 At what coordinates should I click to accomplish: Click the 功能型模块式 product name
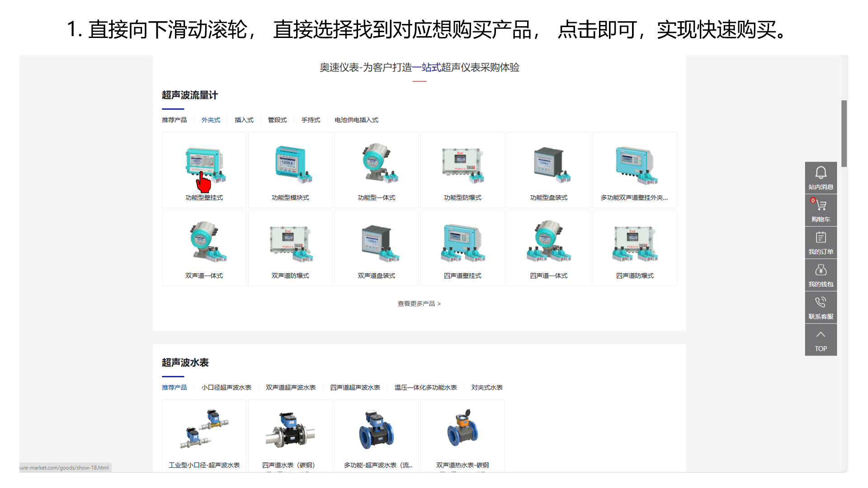(290, 198)
